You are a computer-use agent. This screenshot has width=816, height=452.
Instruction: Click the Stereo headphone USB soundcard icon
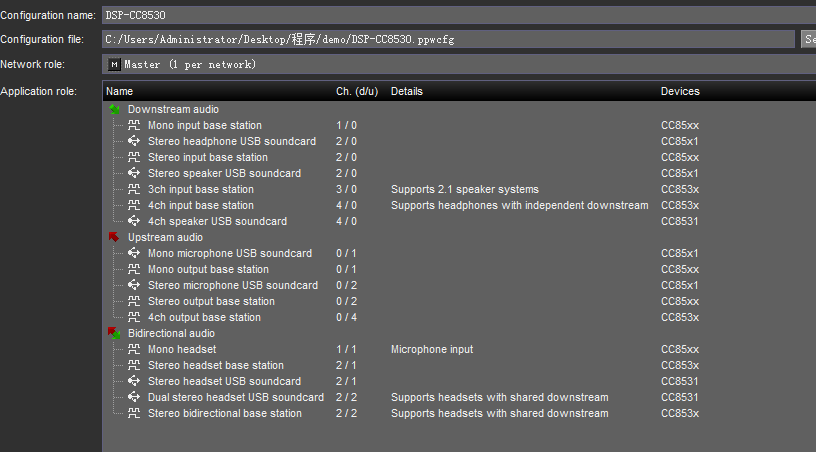tap(134, 141)
